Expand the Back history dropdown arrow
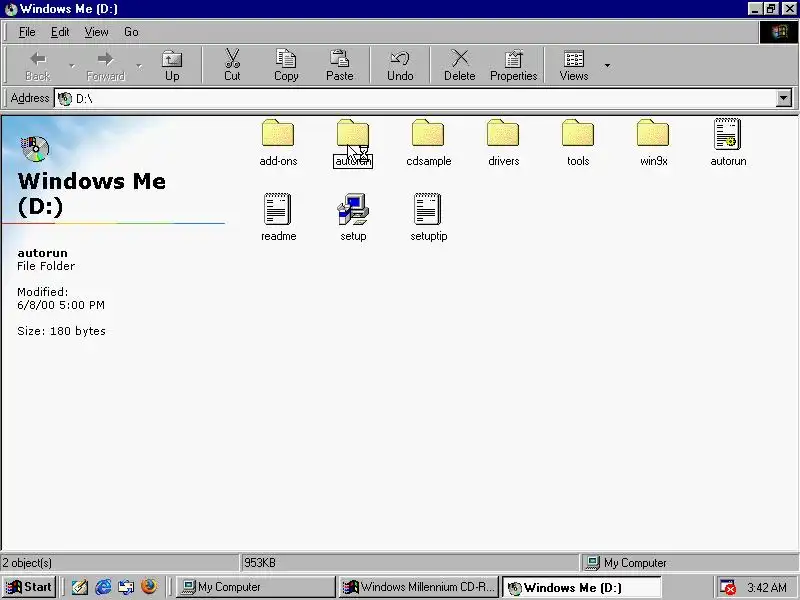Image resolution: width=800 pixels, height=600 pixels. point(72,65)
